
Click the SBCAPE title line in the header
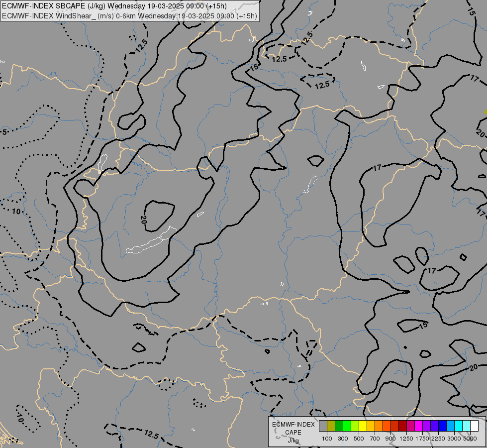click(x=114, y=6)
